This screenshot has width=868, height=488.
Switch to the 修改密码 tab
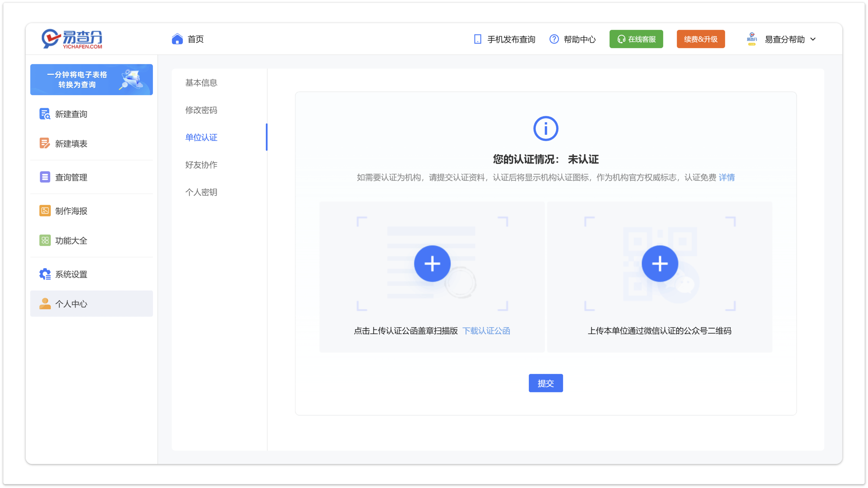coord(201,110)
